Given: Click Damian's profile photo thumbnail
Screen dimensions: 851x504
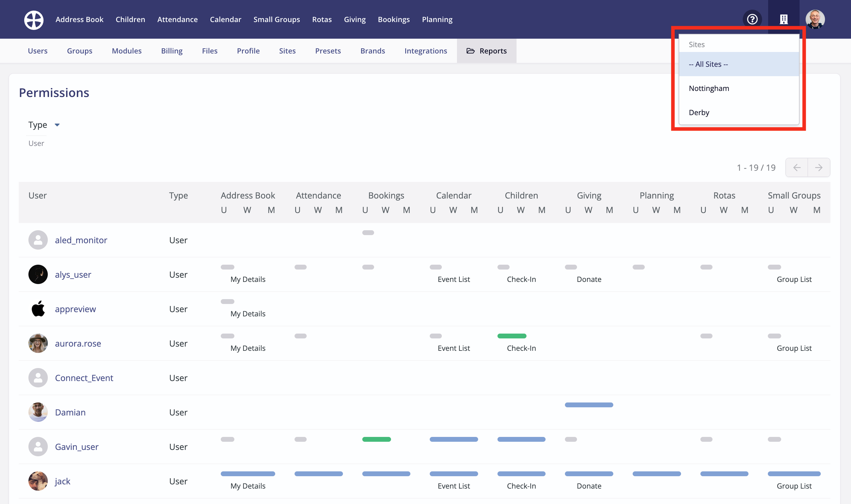Looking at the screenshot, I should tap(38, 412).
